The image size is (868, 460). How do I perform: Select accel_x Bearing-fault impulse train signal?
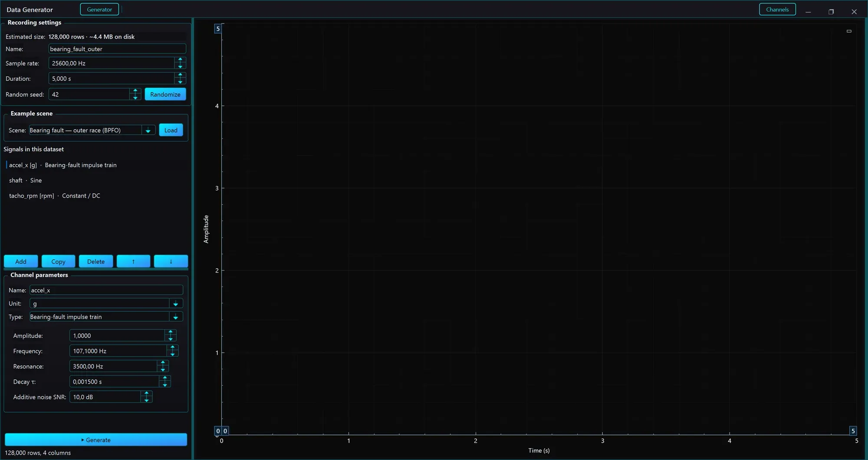[96, 165]
